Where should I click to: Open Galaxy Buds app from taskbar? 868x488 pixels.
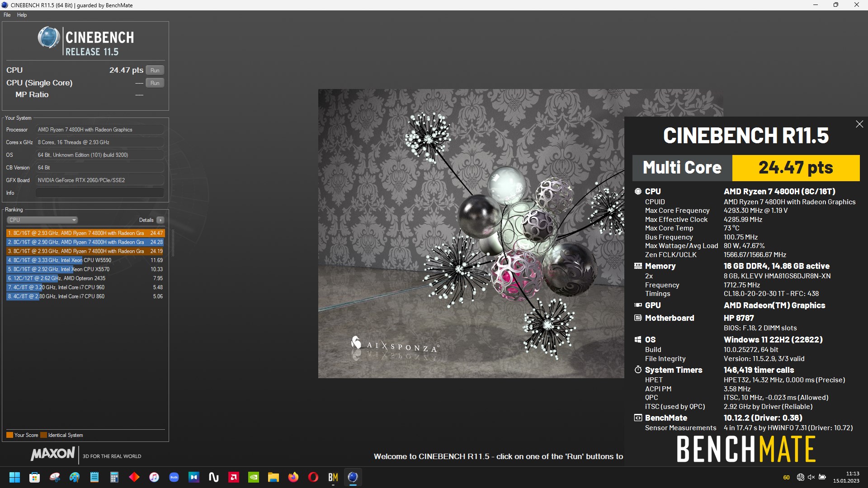(174, 477)
